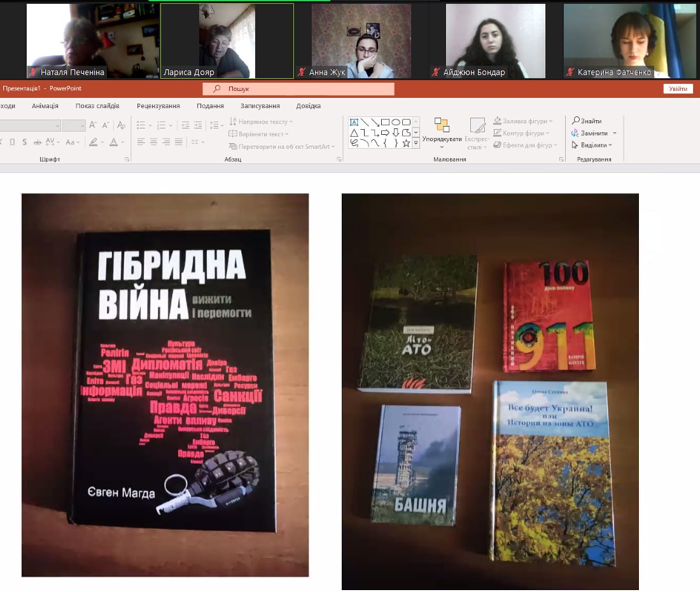Insert the five-point star shape
The height and width of the screenshot is (592, 700).
(406, 143)
